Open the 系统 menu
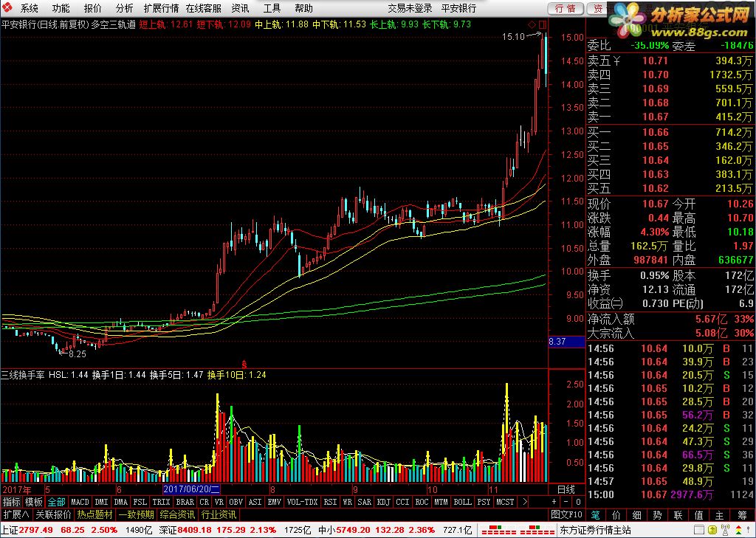756x538 pixels. (x=29, y=8)
